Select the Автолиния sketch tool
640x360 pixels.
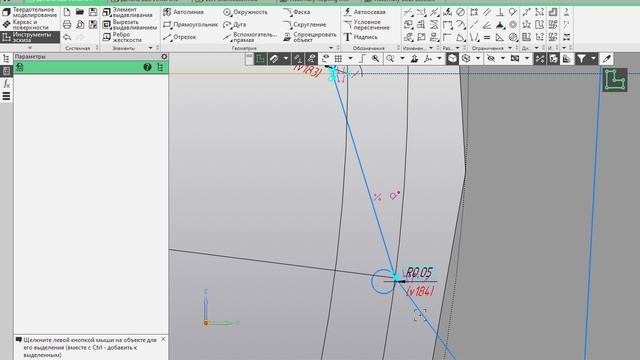click(x=183, y=12)
